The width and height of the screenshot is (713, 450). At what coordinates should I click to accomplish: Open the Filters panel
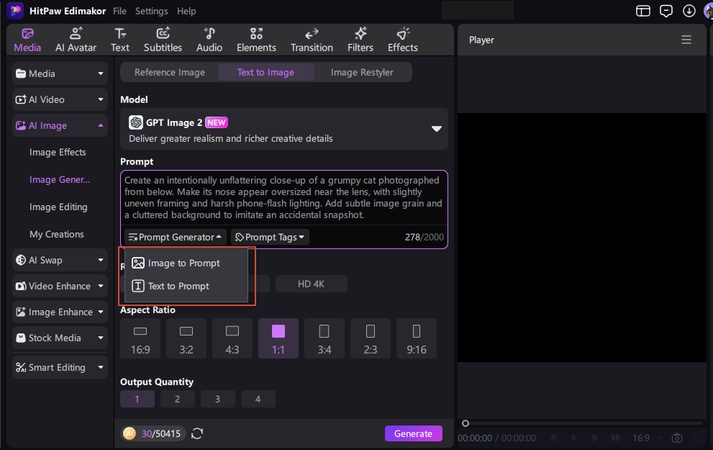point(360,40)
